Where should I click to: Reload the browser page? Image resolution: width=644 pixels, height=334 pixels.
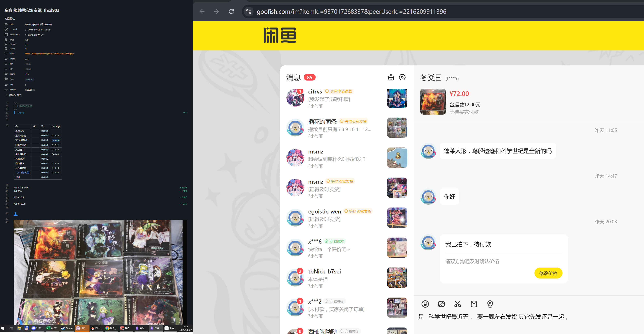coord(231,12)
